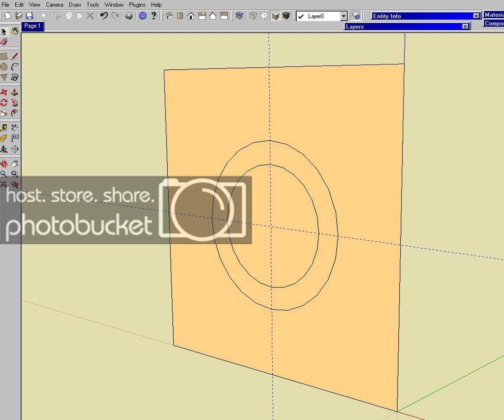Click the Paste toolbar icon

pos(79,16)
